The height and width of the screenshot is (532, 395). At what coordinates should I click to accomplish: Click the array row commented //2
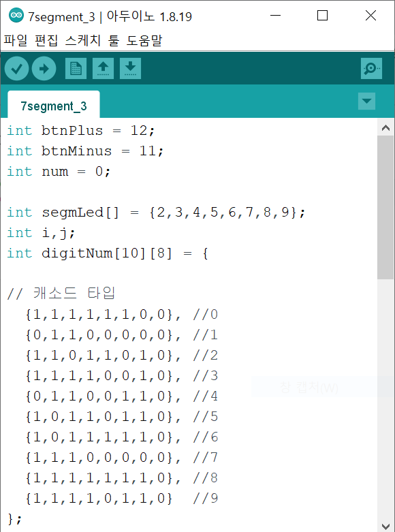tap(121, 355)
